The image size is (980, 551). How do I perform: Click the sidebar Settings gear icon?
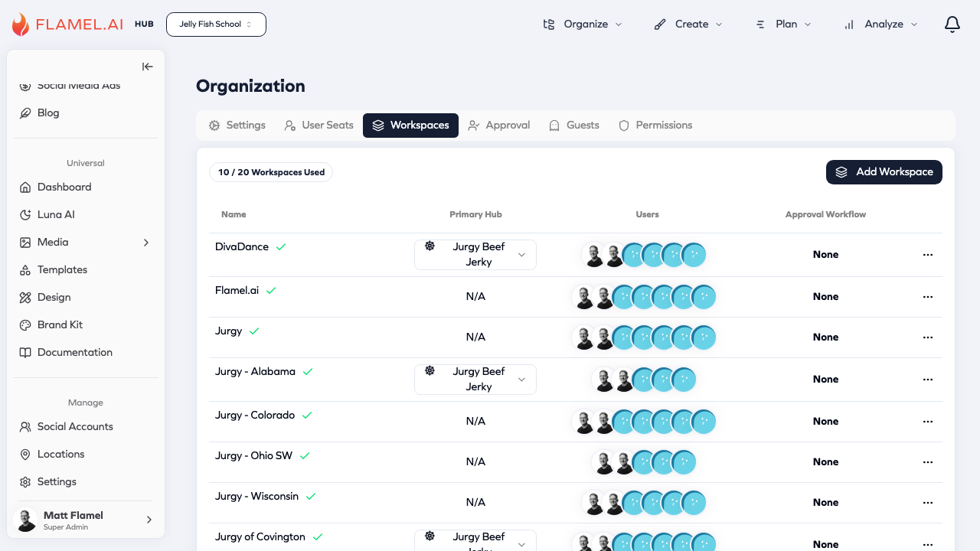(x=25, y=481)
